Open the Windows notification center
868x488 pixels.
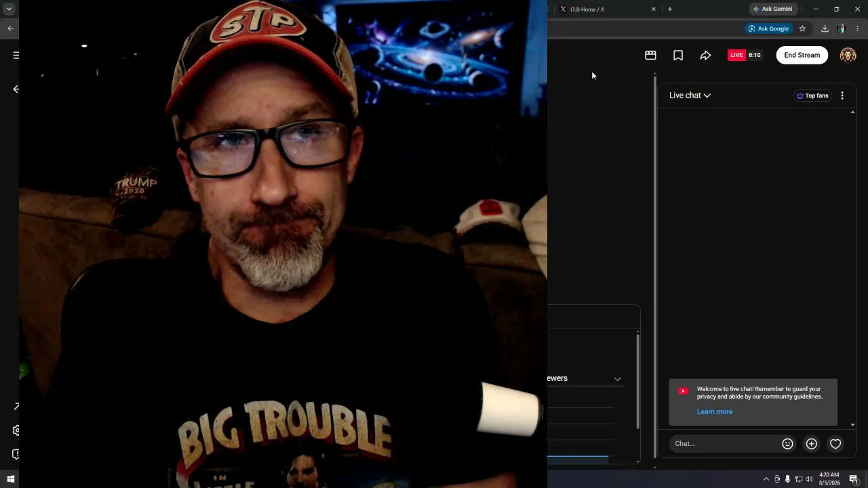coord(853,479)
